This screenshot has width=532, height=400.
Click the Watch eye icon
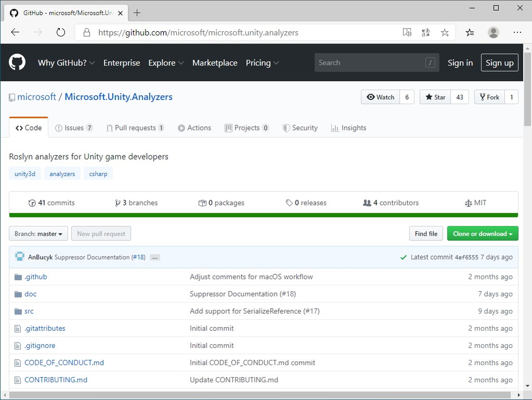(371, 97)
